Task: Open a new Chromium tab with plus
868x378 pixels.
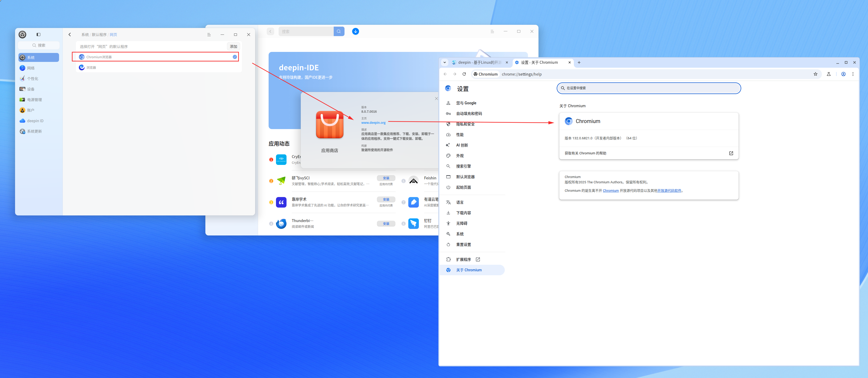Action: [579, 62]
